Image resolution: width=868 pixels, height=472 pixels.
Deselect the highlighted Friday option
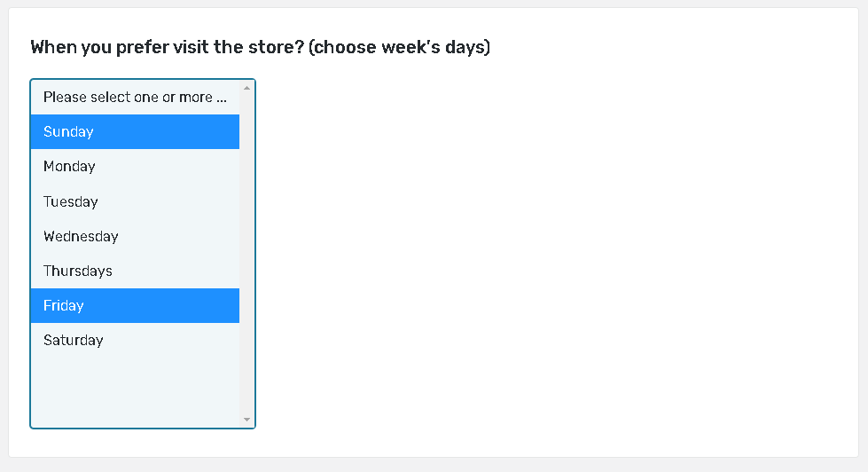(x=135, y=306)
